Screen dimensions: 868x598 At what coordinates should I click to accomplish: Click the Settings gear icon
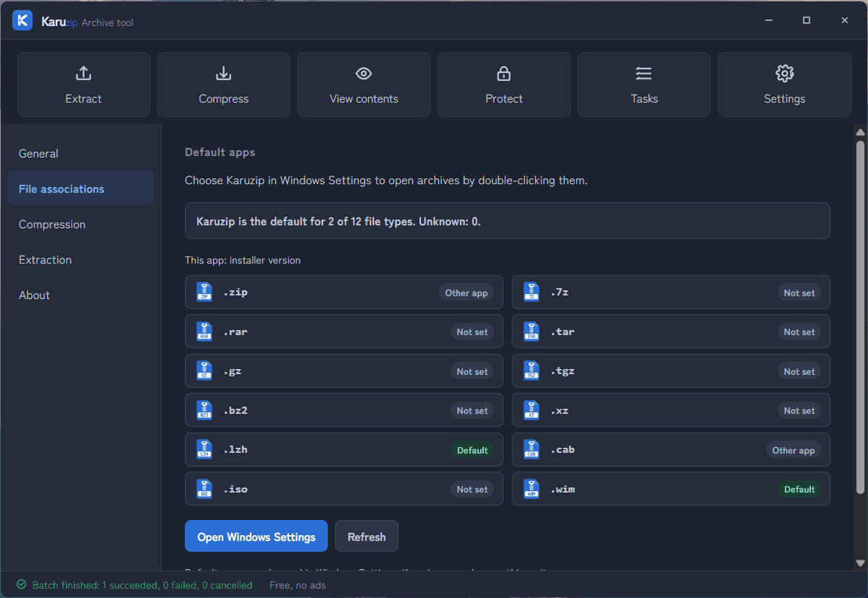pyautogui.click(x=784, y=73)
